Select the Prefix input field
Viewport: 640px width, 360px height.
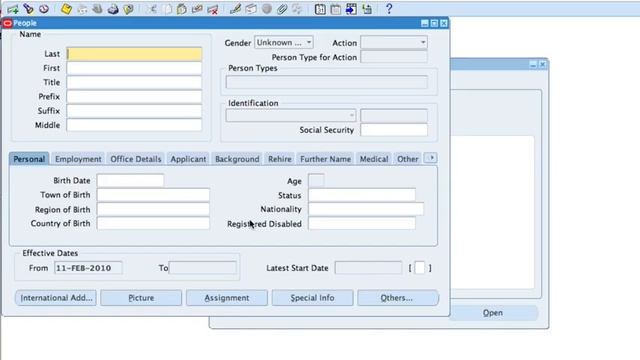pyautogui.click(x=134, y=97)
